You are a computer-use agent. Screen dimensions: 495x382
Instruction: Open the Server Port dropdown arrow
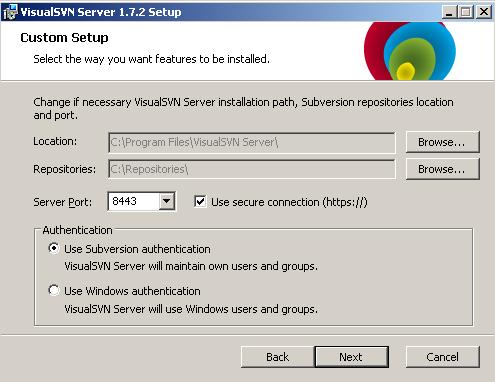pyautogui.click(x=166, y=201)
